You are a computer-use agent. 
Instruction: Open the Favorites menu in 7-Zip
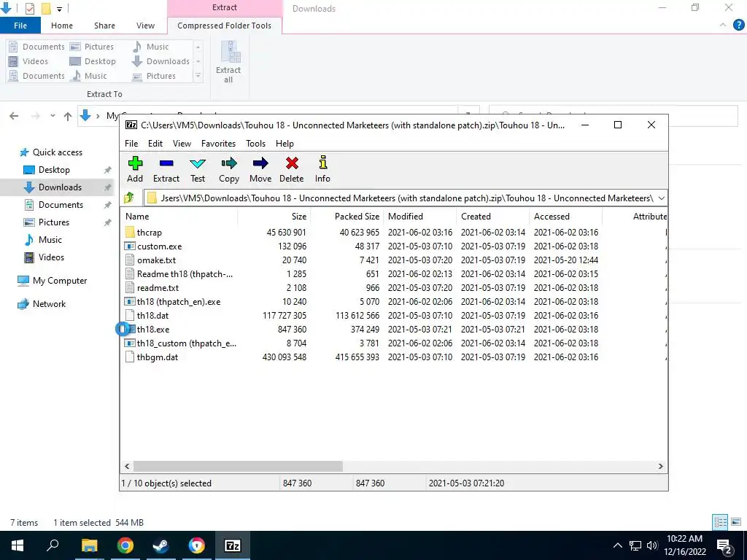(x=218, y=144)
